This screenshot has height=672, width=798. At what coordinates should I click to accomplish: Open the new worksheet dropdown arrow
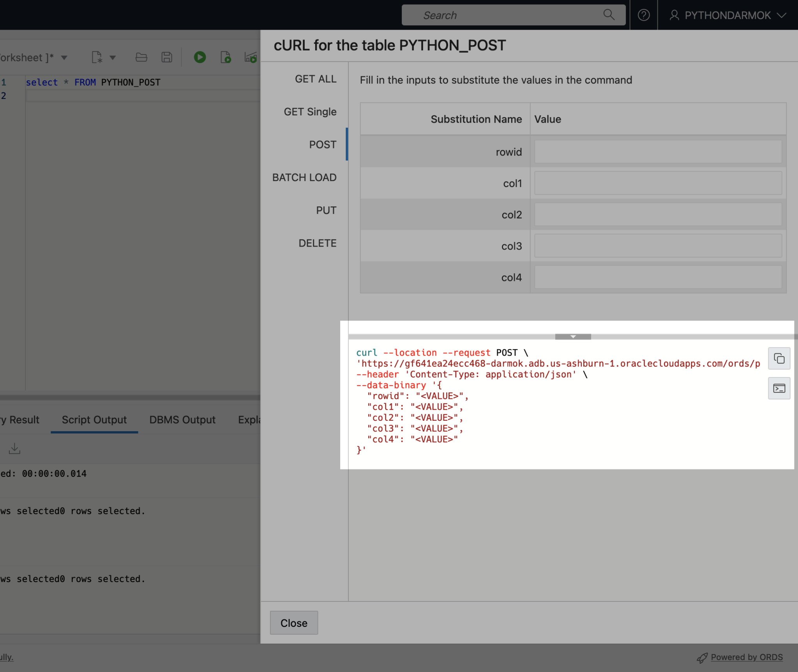[113, 57]
